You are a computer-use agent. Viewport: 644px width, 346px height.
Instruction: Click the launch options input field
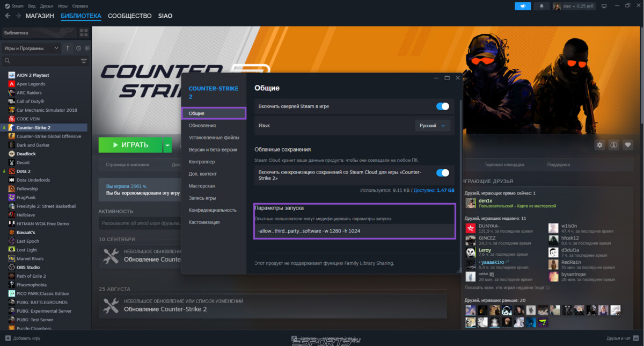click(x=354, y=230)
